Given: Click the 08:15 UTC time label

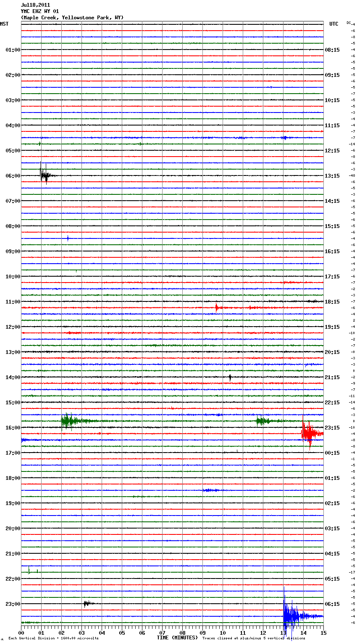Looking at the screenshot, I should (332, 50).
